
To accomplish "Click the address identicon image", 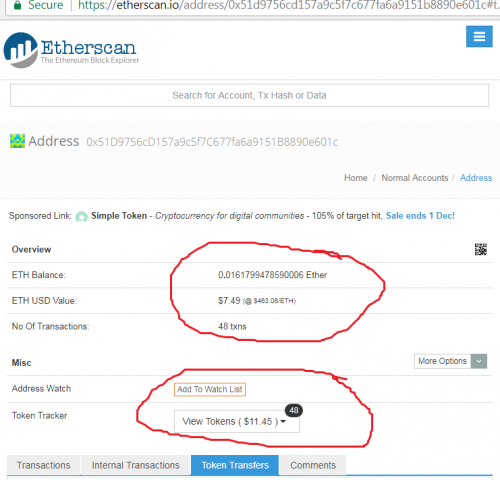I will pyautogui.click(x=17, y=141).
